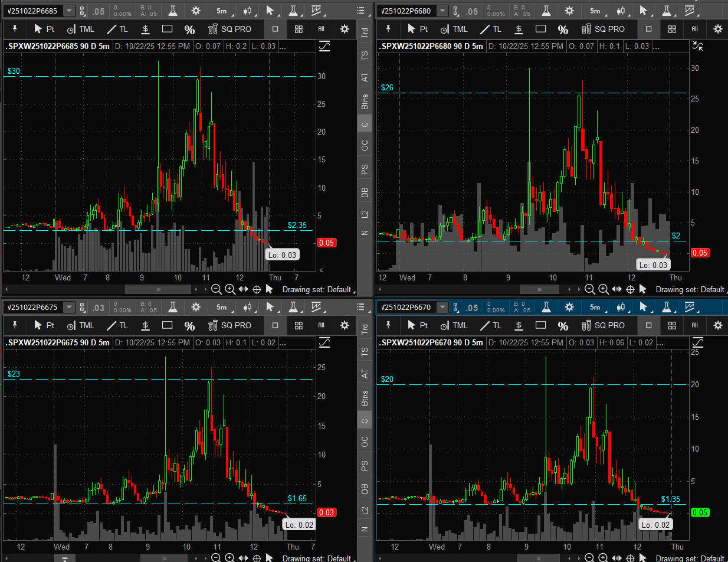Switch to the OC side tab in the lower panel
The width and height of the screenshot is (728, 562).
pos(365,441)
